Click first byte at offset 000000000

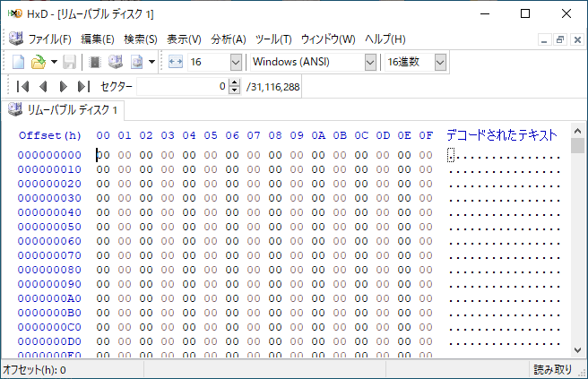pyautogui.click(x=103, y=155)
